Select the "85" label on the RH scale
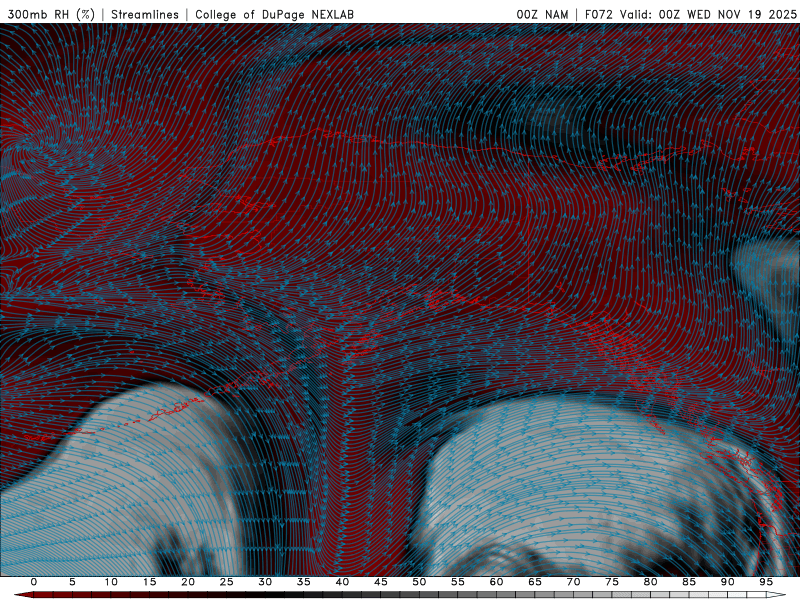 pyautogui.click(x=689, y=582)
